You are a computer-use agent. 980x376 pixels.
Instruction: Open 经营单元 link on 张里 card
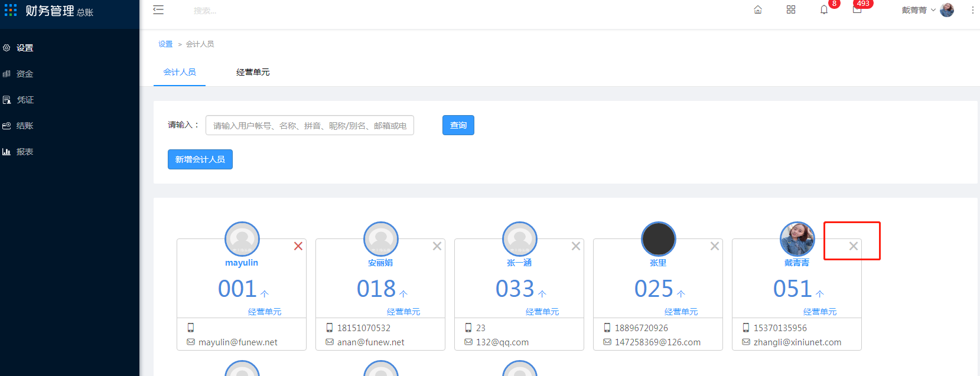click(681, 312)
